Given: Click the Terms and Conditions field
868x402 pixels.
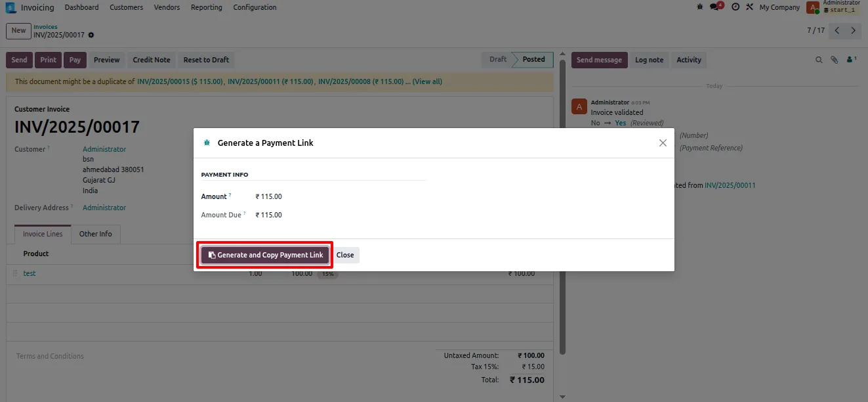Looking at the screenshot, I should pos(51,356).
